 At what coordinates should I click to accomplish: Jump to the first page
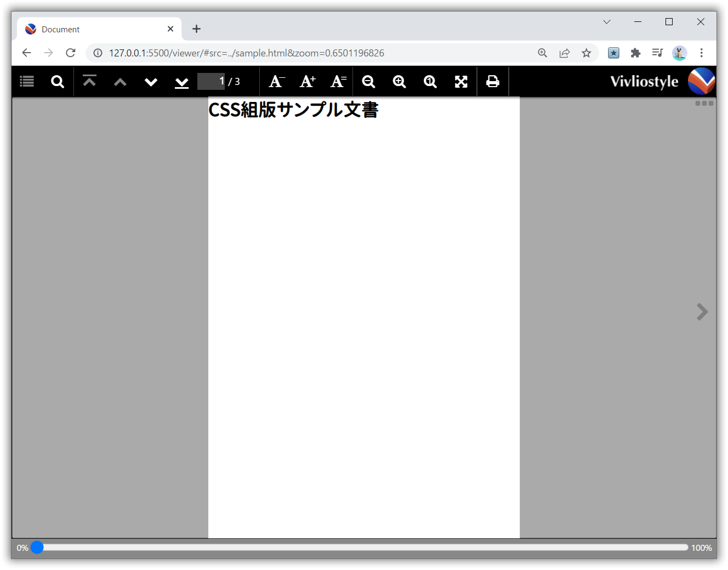(x=89, y=81)
